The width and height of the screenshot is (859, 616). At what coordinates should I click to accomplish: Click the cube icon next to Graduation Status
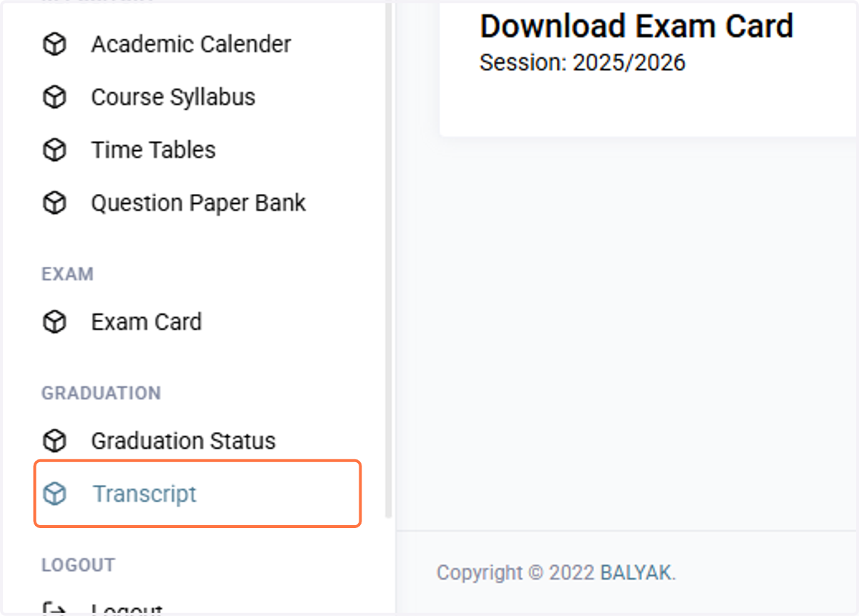point(54,441)
